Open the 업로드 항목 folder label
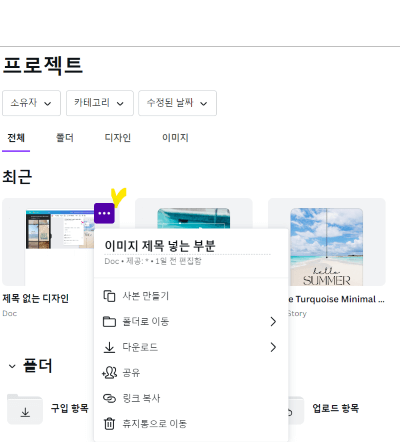 pos(336,408)
